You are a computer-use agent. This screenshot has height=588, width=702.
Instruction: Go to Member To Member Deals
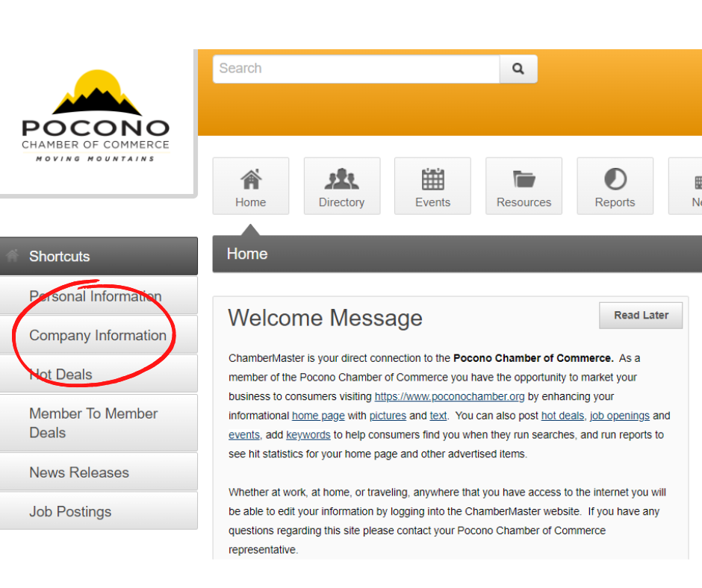(x=93, y=423)
